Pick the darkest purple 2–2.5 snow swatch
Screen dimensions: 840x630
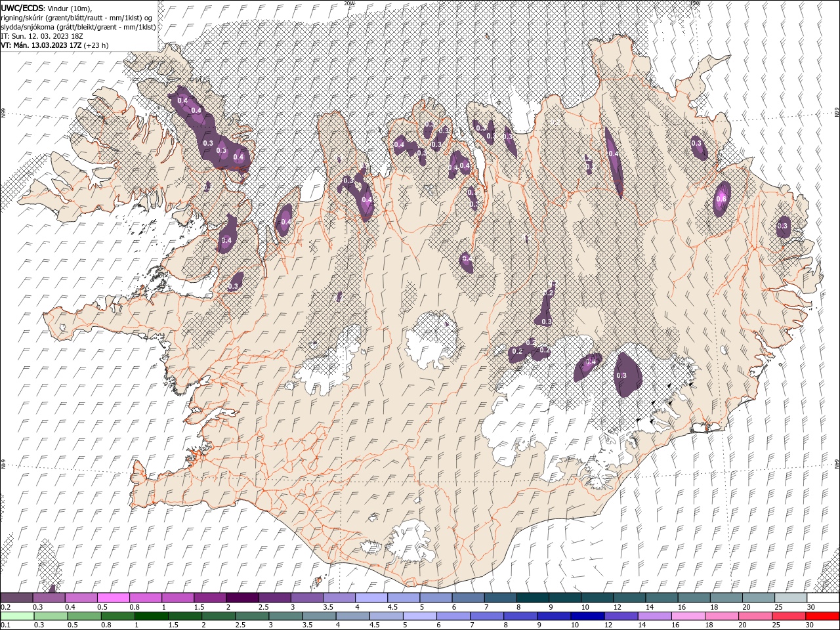click(242, 598)
